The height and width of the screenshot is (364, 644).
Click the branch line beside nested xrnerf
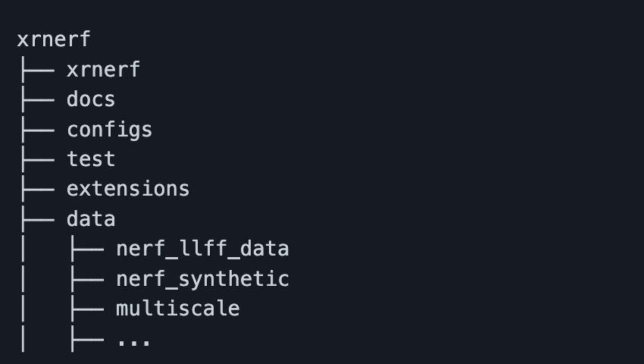click(x=36, y=70)
